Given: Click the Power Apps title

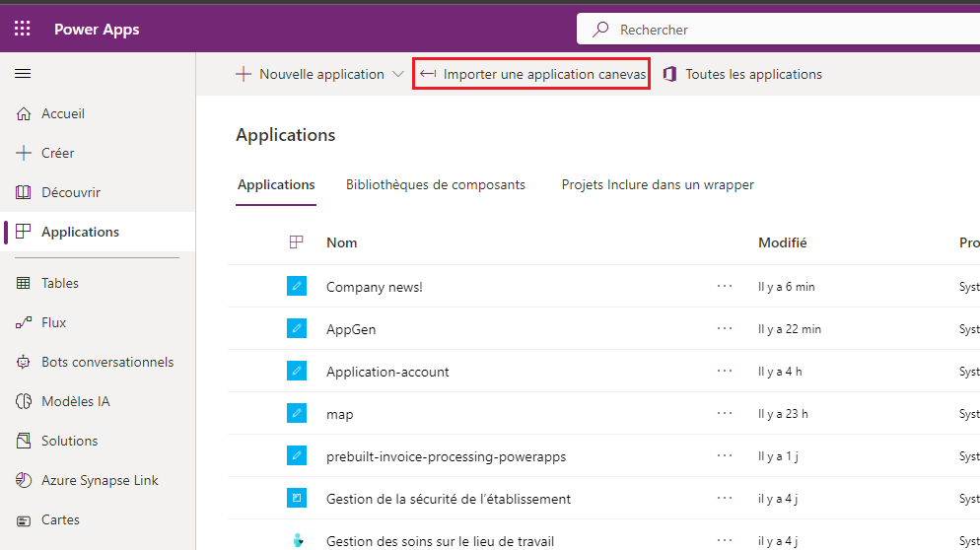Looking at the screenshot, I should click(x=97, y=30).
